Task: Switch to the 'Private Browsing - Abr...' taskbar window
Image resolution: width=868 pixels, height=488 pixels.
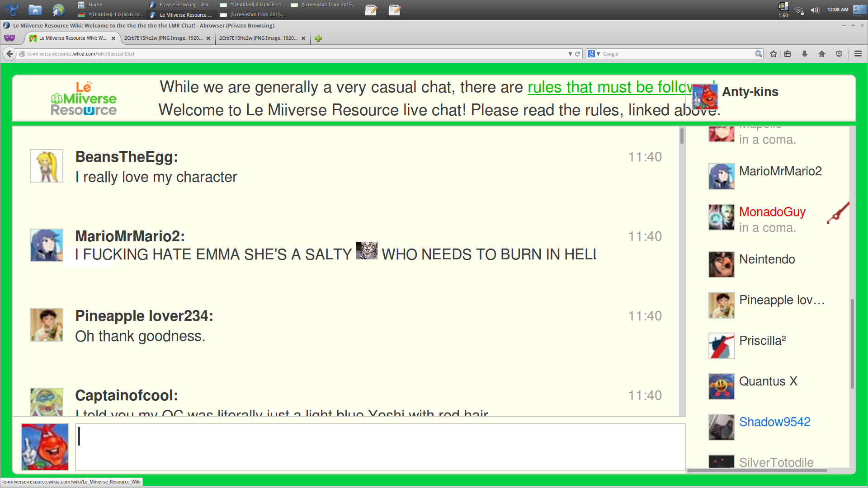Action: coord(181,5)
